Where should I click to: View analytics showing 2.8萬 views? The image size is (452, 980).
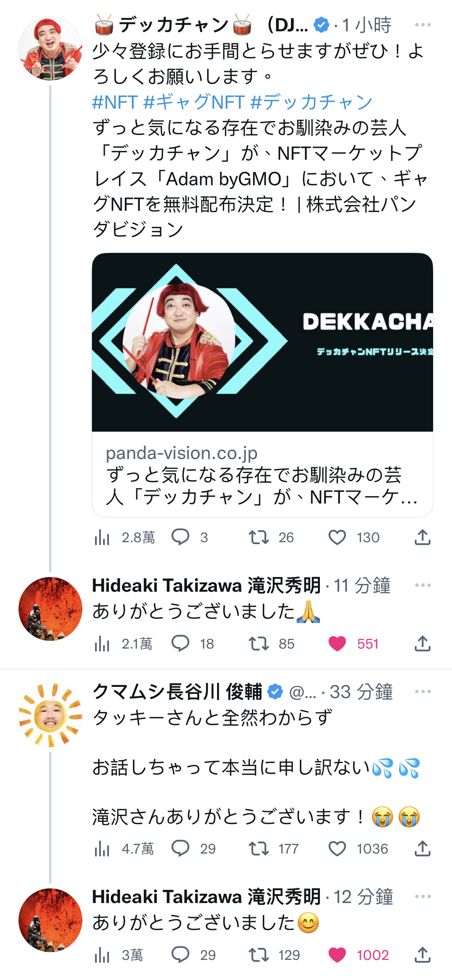[124, 537]
